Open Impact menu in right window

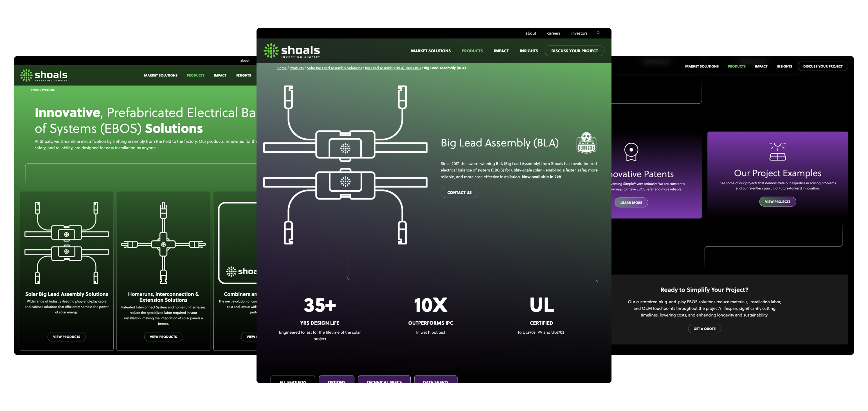761,66
